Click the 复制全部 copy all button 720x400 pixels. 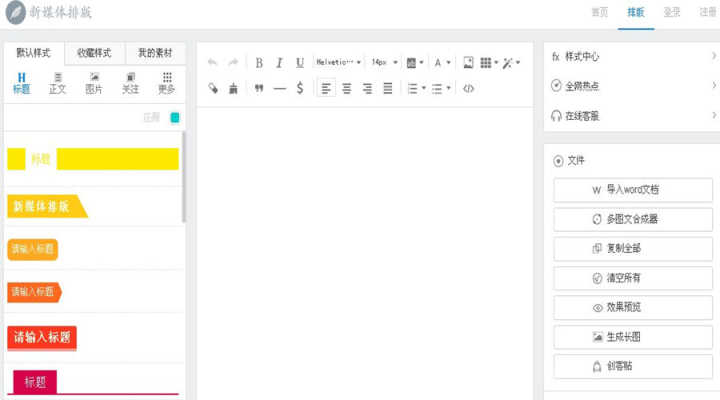633,248
